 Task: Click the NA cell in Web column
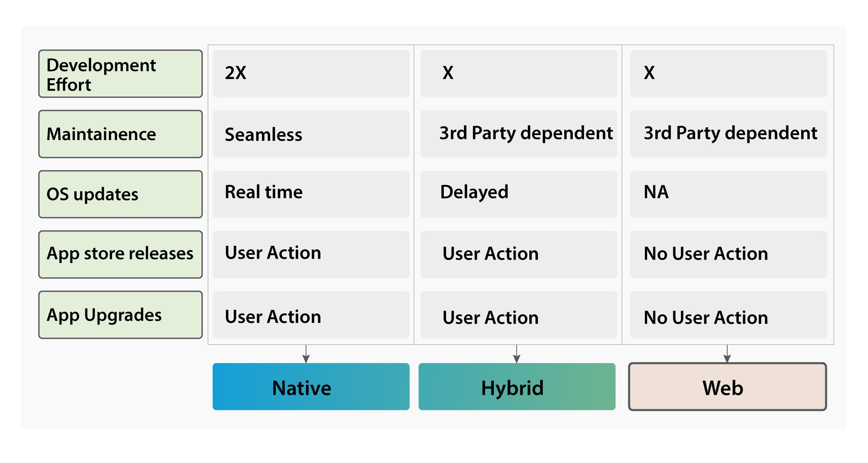(728, 194)
